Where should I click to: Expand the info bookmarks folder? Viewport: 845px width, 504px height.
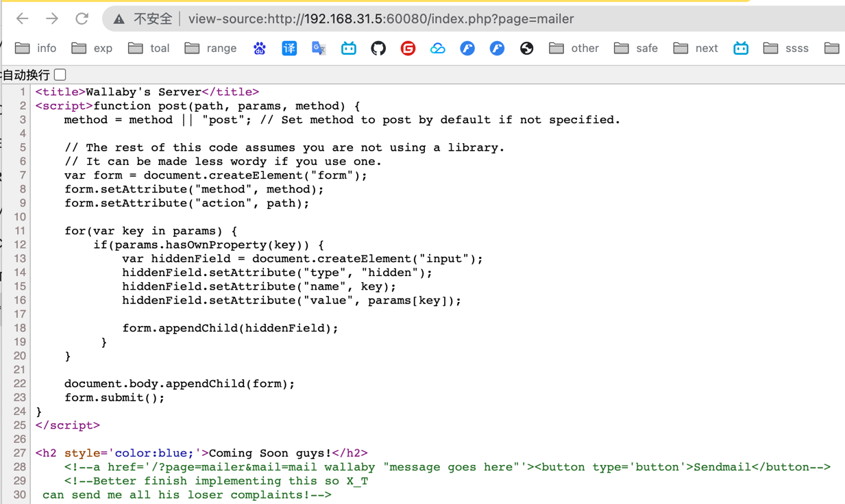[36, 48]
